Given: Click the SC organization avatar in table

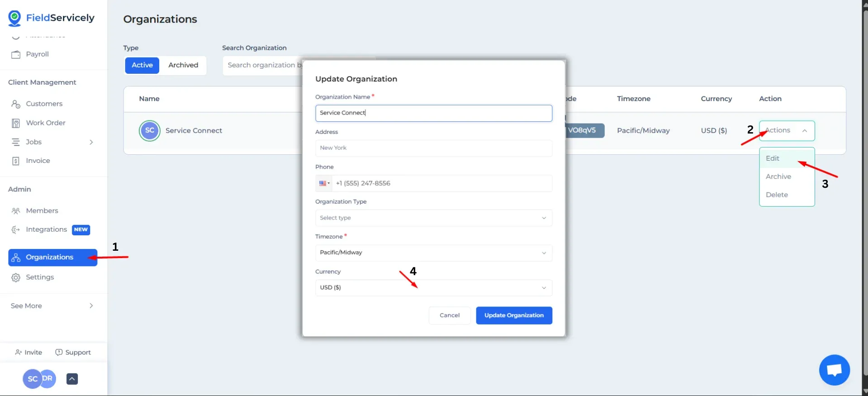Looking at the screenshot, I should pos(150,131).
